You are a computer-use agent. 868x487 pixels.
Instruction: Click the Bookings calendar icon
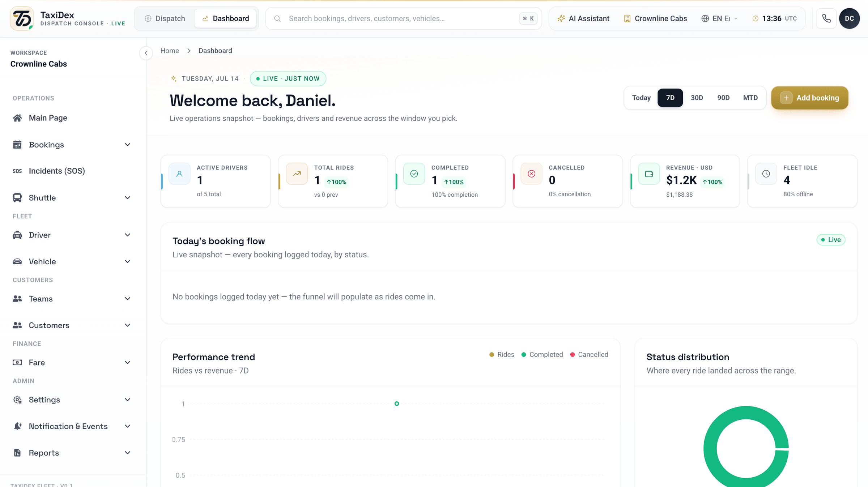click(17, 145)
